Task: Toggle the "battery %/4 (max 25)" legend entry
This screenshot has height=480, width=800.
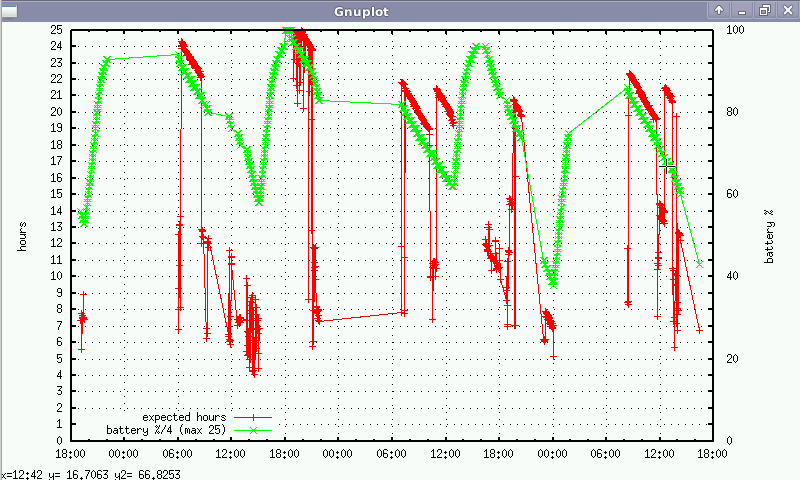Action: [167, 429]
